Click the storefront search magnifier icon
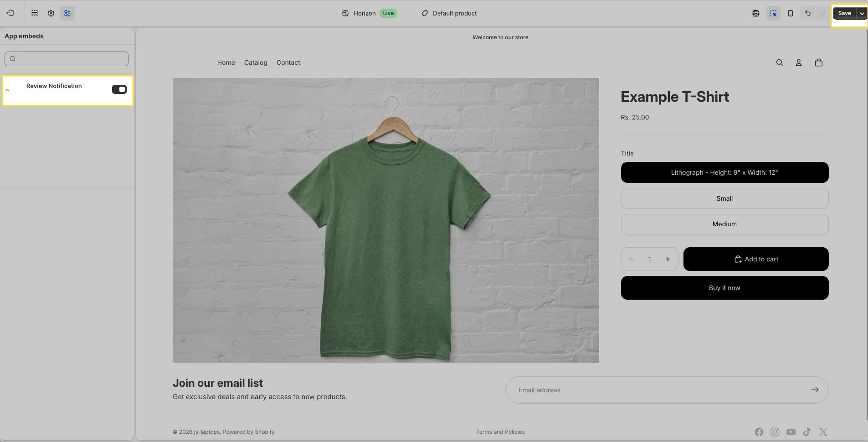The height and width of the screenshot is (442, 868). (x=780, y=62)
